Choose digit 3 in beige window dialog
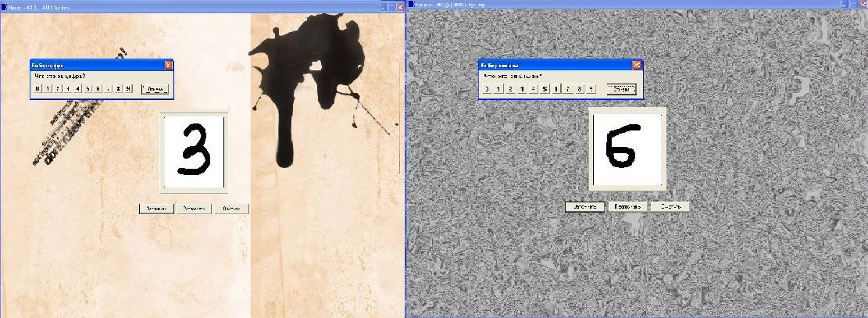This screenshot has width=868, height=318. [x=68, y=88]
